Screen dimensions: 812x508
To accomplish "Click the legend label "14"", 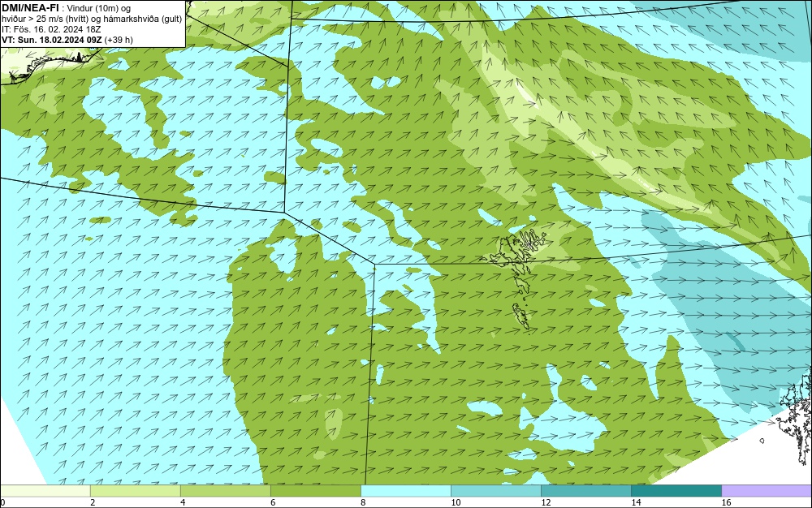I will click(x=636, y=502).
